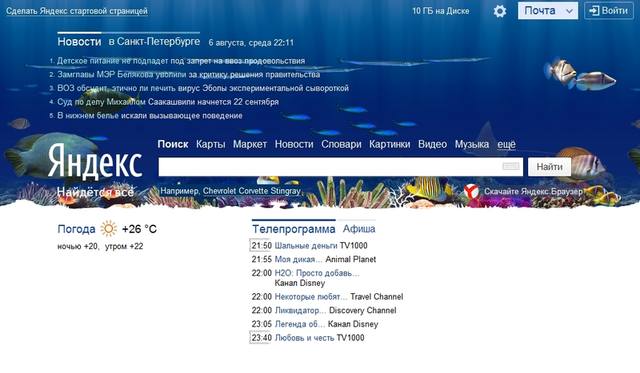The width and height of the screenshot is (640, 373).
Task: Open the 10 ГБ на Диске link
Action: [440, 11]
